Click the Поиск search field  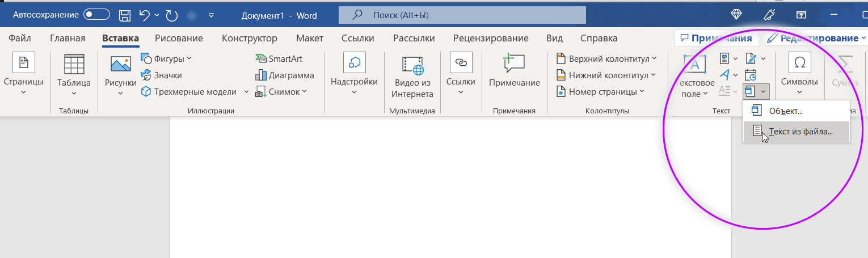pos(462,15)
